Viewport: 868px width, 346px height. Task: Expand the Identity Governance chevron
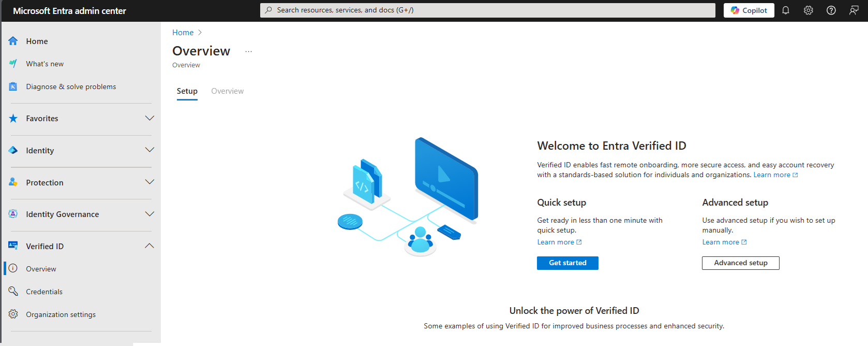pyautogui.click(x=149, y=214)
